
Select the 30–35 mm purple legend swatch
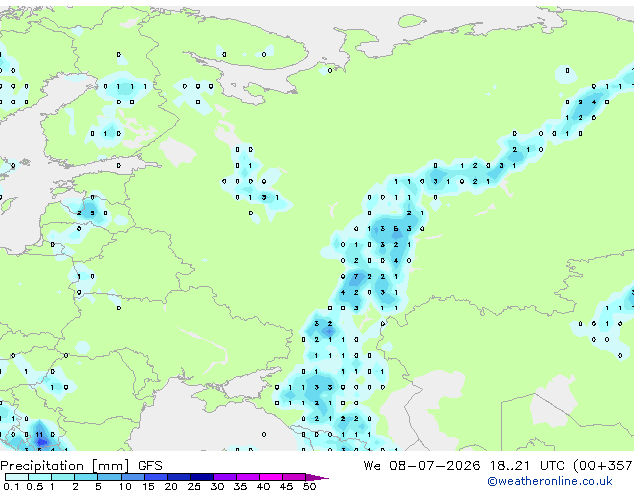tap(225, 477)
